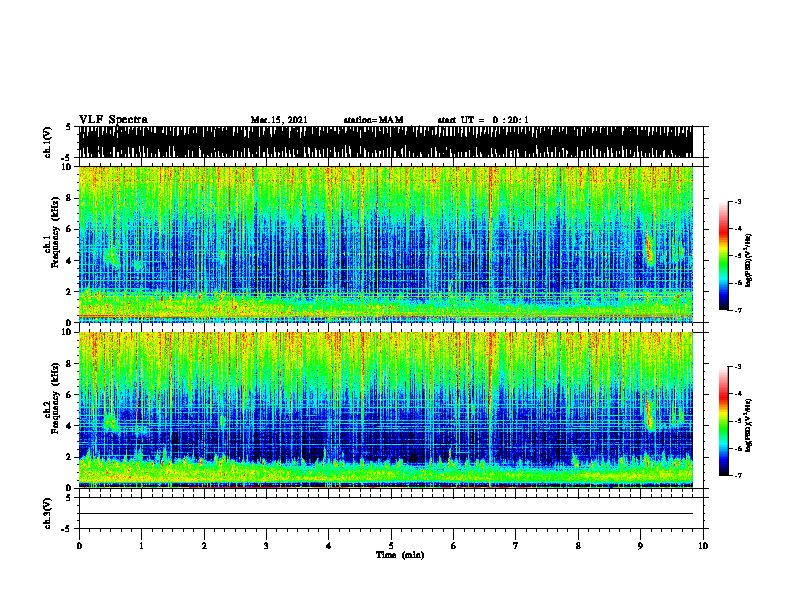Image resolution: width=792 pixels, height=612 pixels.
Task: Click the "-7" label on ch.2 color scale
Action: pos(738,475)
